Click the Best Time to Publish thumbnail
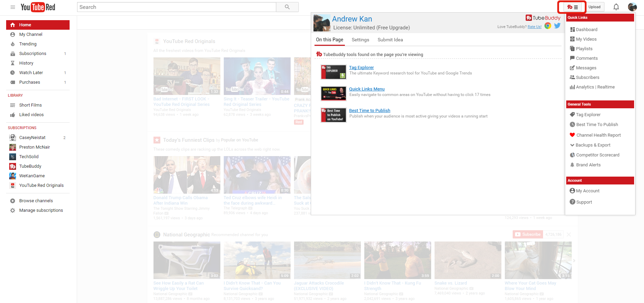644x303 pixels. [x=334, y=115]
